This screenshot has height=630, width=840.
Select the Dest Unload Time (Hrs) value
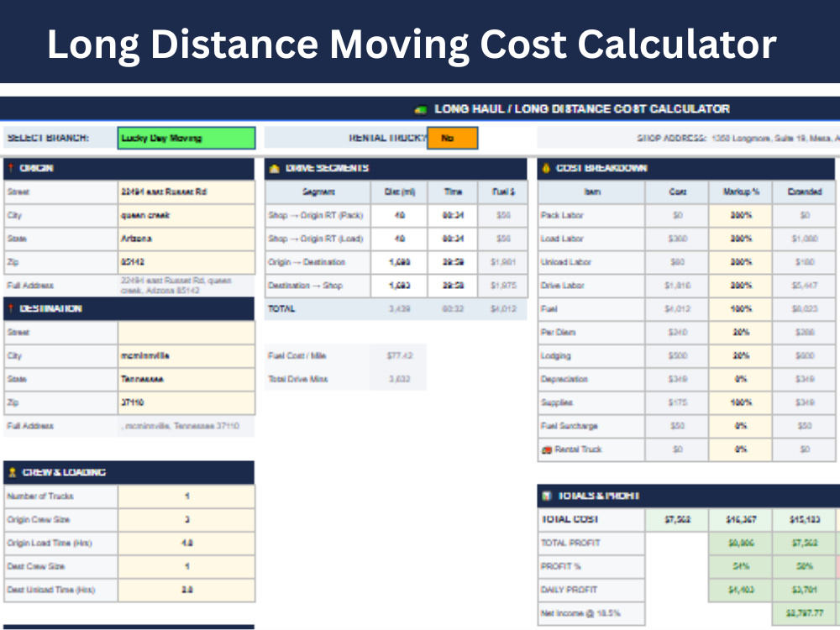186,590
